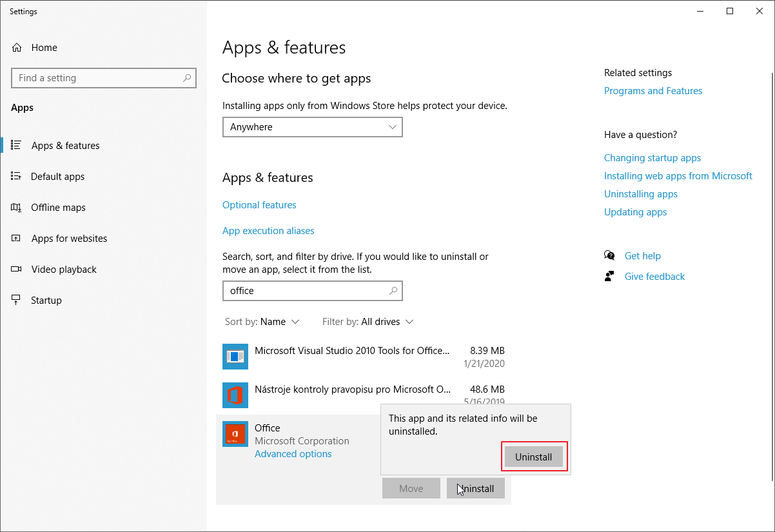
Task: Close the Settings window
Action: tap(760, 11)
